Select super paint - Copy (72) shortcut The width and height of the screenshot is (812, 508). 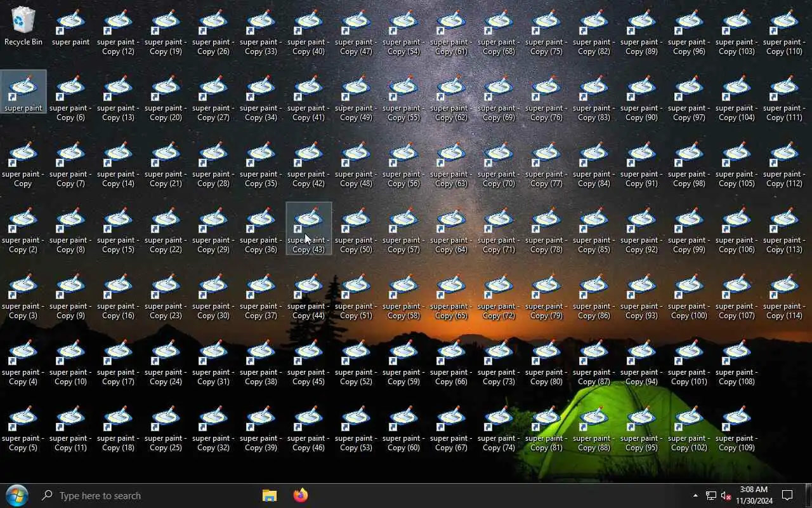[x=499, y=296]
